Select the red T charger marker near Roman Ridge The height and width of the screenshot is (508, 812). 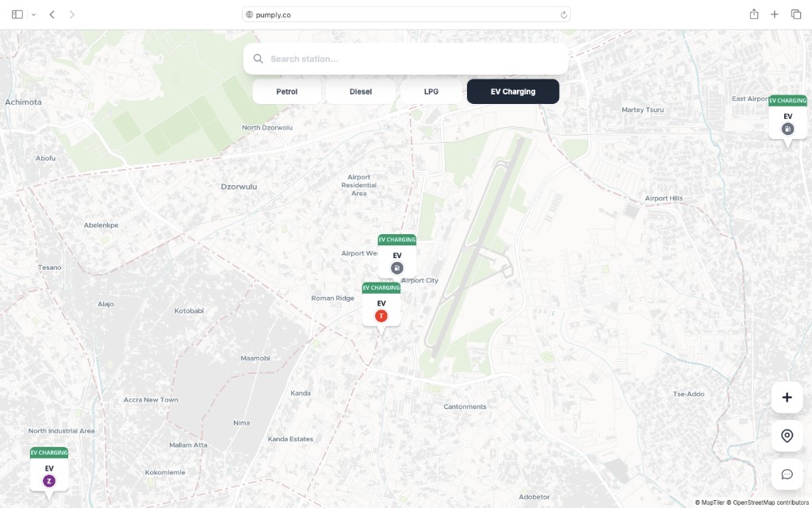click(x=381, y=315)
